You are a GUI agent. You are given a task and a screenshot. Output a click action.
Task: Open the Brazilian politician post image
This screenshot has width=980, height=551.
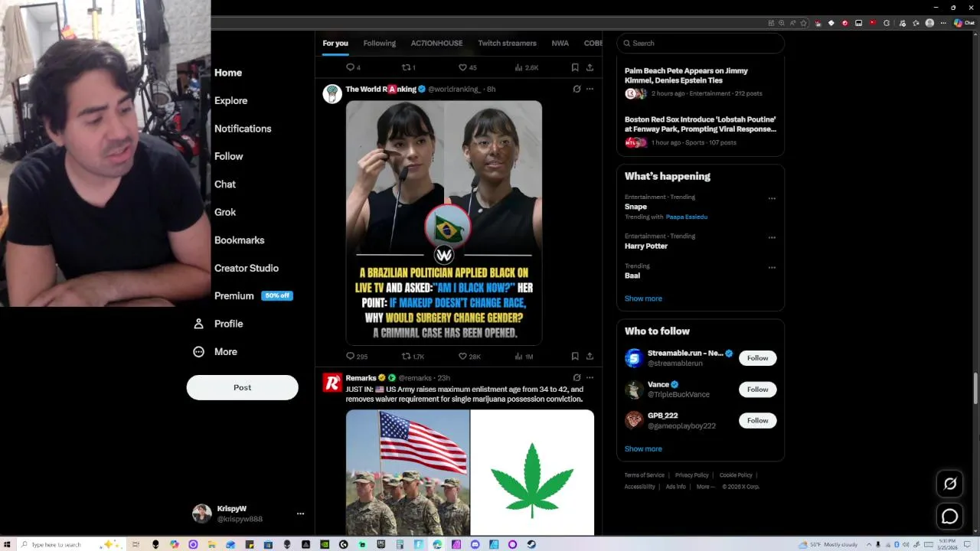(x=444, y=223)
